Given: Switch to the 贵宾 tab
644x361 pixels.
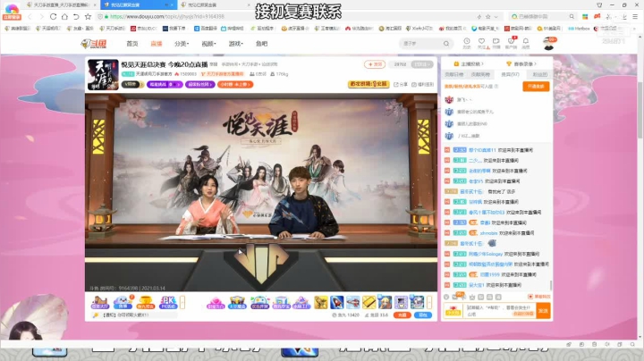Looking at the screenshot, I should [x=510, y=75].
